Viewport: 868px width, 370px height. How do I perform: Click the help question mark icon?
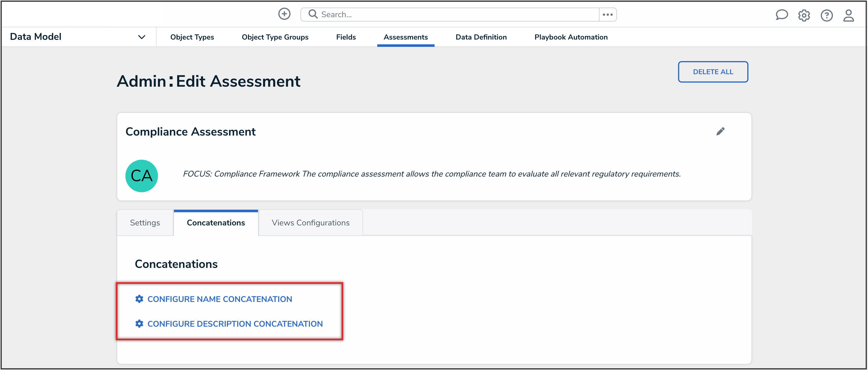[827, 15]
